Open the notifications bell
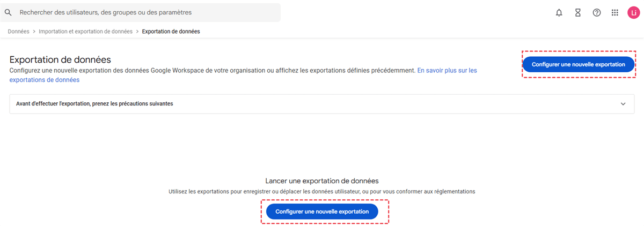 [559, 13]
